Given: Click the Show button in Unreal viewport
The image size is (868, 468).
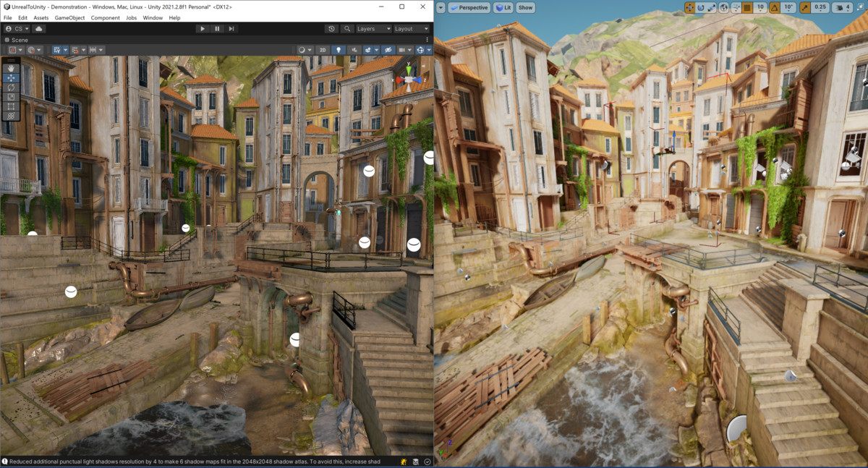Looking at the screenshot, I should [524, 7].
